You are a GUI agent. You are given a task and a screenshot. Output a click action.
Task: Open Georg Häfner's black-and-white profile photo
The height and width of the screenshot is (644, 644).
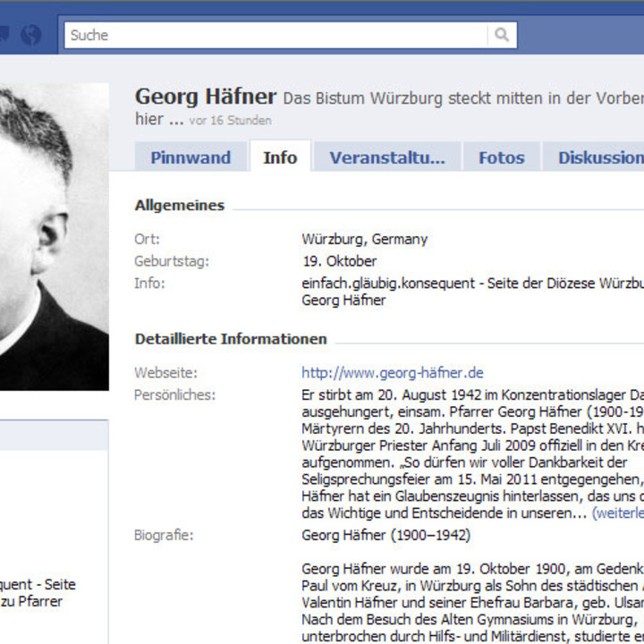point(55,236)
